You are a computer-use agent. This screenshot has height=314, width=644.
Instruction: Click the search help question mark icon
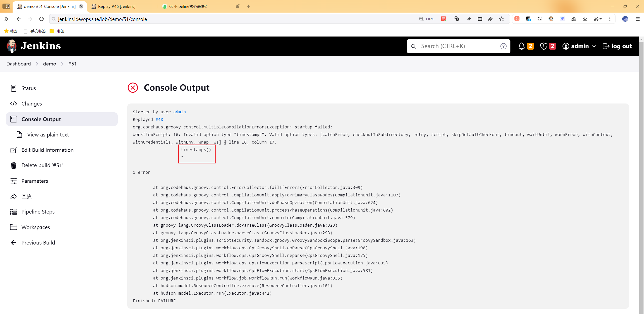coord(503,46)
